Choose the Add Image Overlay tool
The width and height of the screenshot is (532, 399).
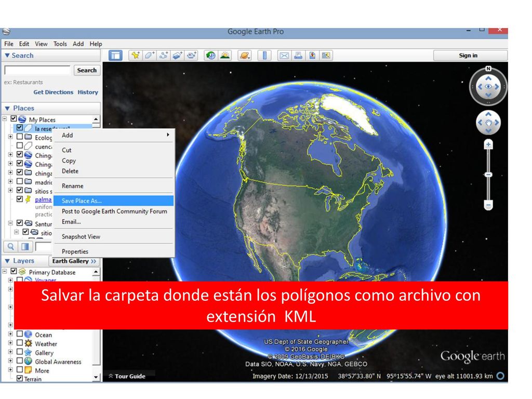coord(177,55)
